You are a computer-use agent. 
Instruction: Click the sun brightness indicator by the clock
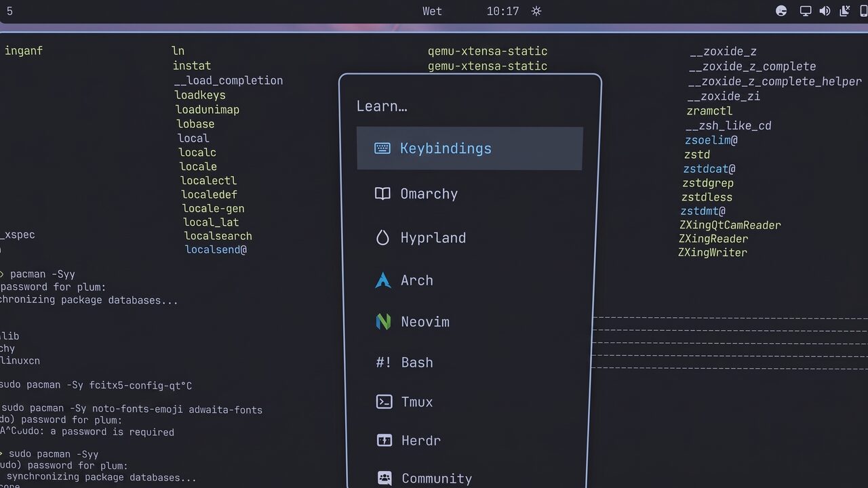click(x=536, y=11)
